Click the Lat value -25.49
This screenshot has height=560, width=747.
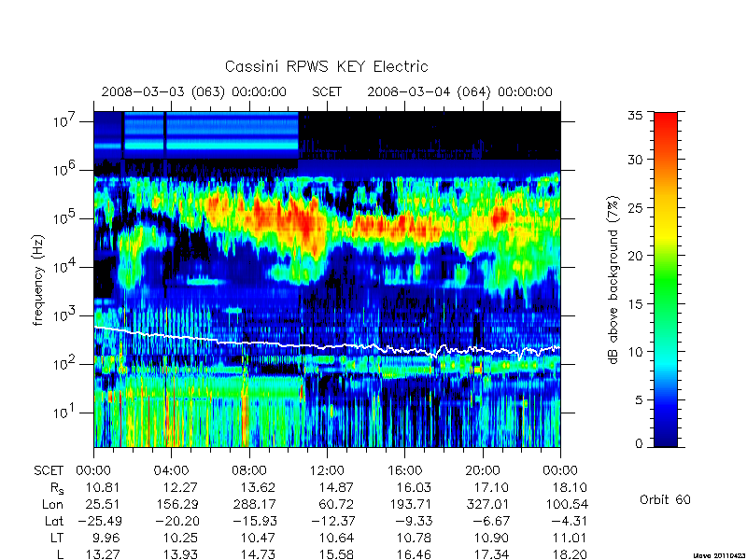click(x=99, y=522)
